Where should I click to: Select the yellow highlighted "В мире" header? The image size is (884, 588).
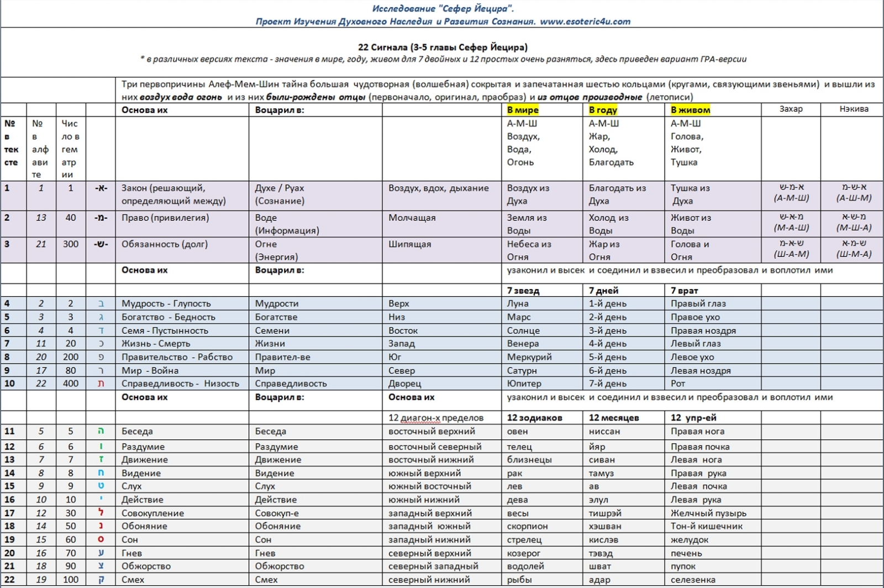[x=522, y=110]
